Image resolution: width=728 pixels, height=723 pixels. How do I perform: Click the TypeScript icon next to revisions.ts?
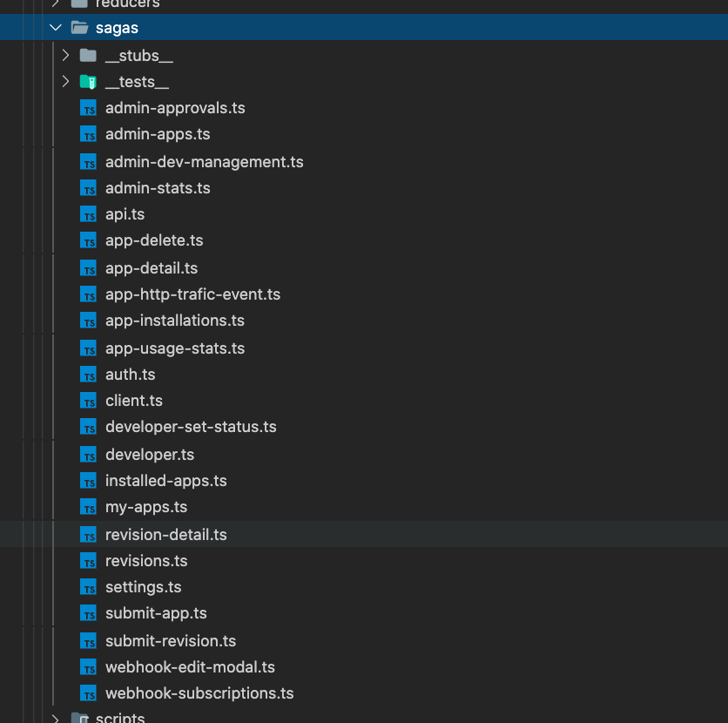(88, 561)
